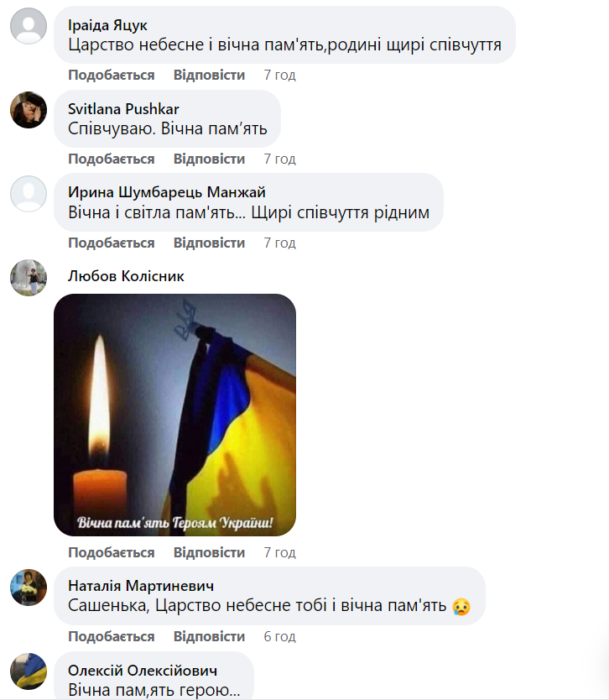Open Олексій Олексійович's name link
The image size is (609, 700).
pos(143,671)
